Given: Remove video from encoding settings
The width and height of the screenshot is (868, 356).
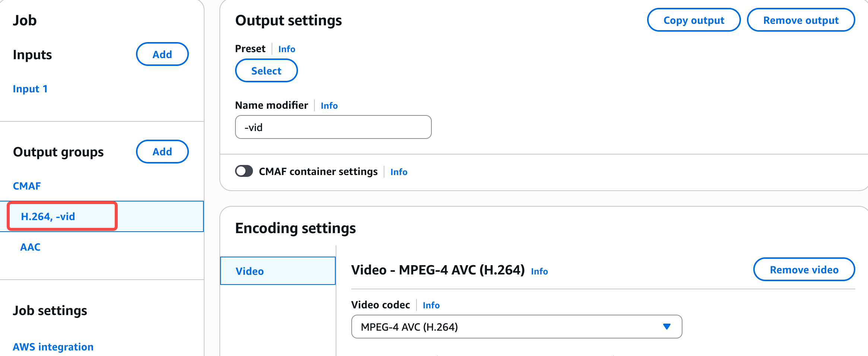Looking at the screenshot, I should tap(804, 270).
